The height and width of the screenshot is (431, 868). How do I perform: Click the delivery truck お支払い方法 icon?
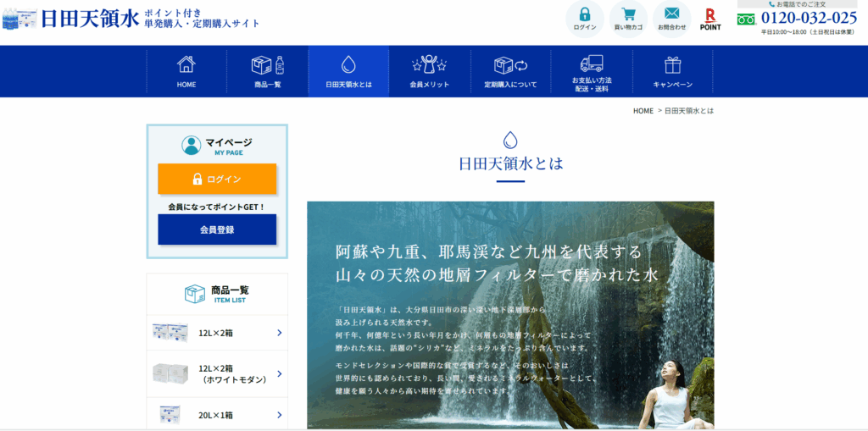coord(592,64)
